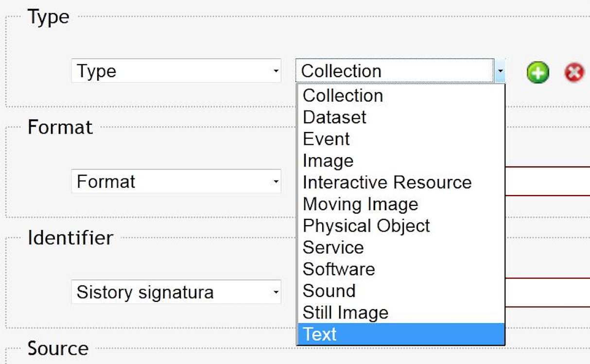Click the green add Type row icon

tap(538, 73)
